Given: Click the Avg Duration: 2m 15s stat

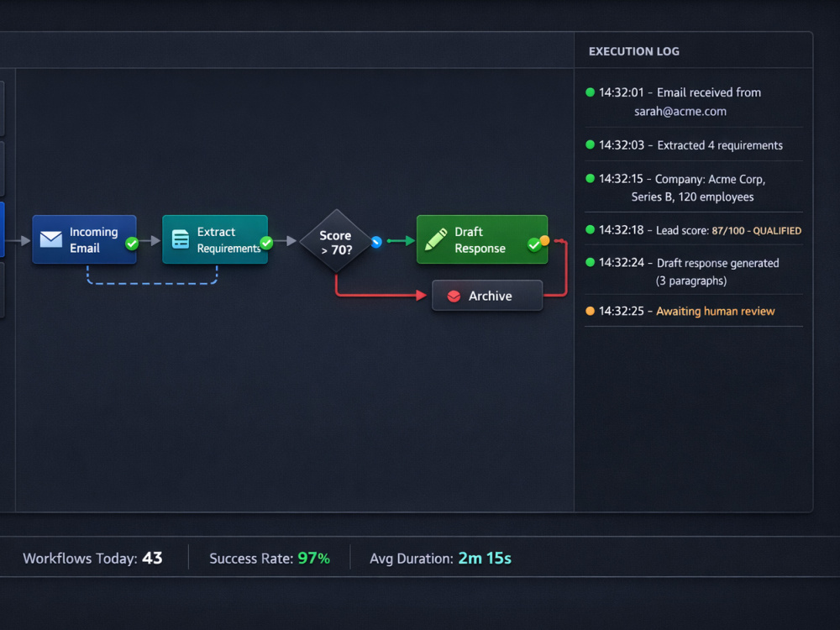Looking at the screenshot, I should (x=440, y=559).
